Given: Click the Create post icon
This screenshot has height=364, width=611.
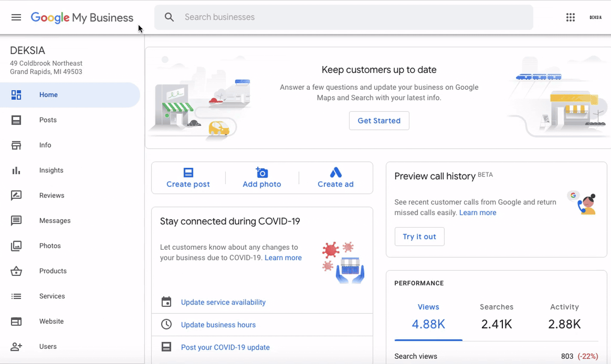Looking at the screenshot, I should 188,173.
